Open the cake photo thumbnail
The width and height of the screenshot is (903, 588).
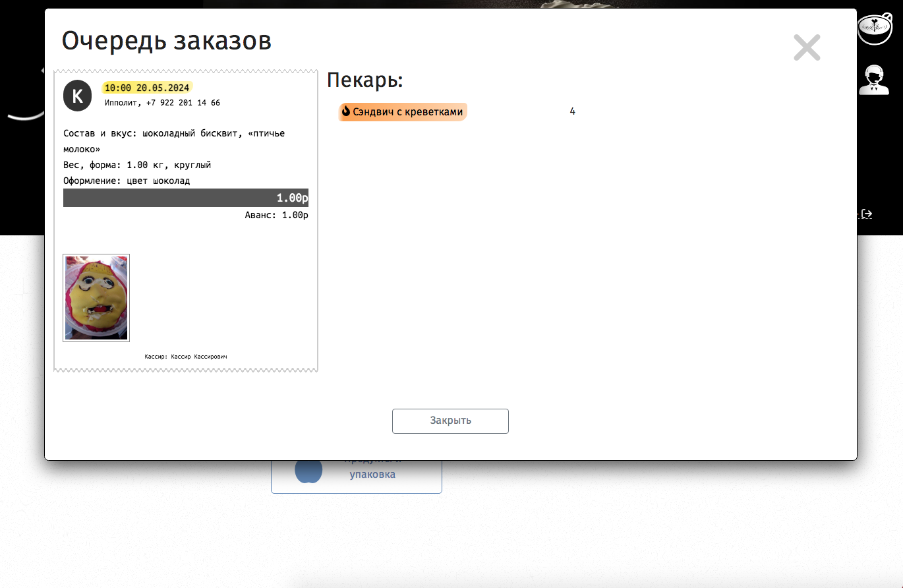click(x=96, y=298)
